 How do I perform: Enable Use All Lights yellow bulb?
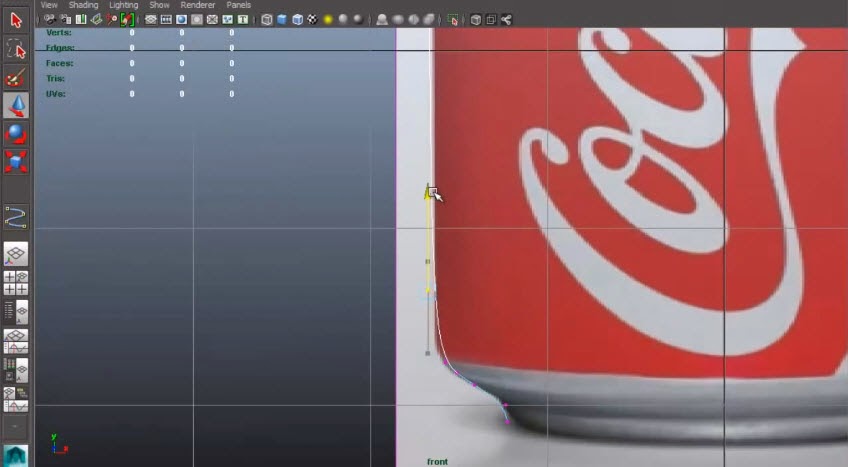click(328, 20)
